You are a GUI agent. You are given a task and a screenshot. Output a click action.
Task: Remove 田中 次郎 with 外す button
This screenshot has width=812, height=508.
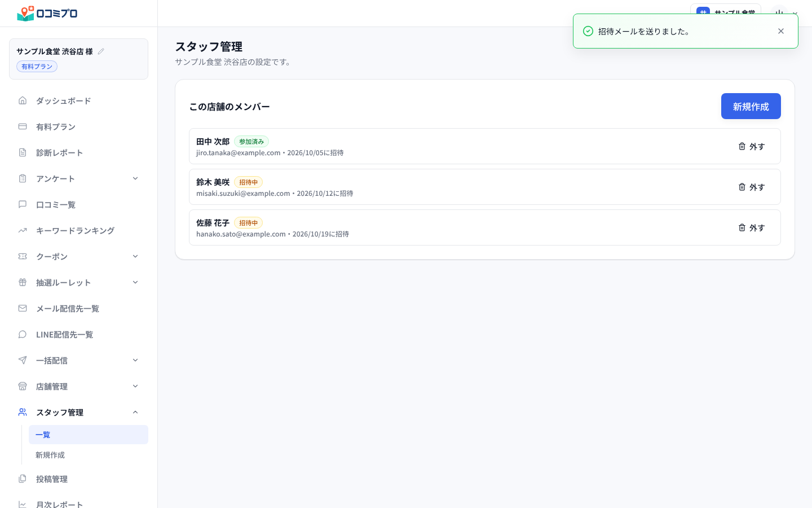point(752,146)
